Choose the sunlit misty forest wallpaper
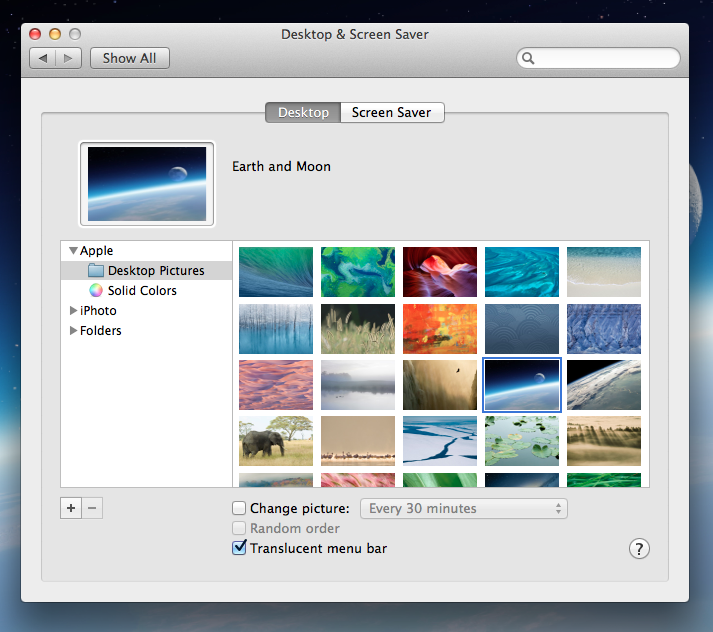This screenshot has height=632, width=713. pyautogui.click(x=604, y=441)
